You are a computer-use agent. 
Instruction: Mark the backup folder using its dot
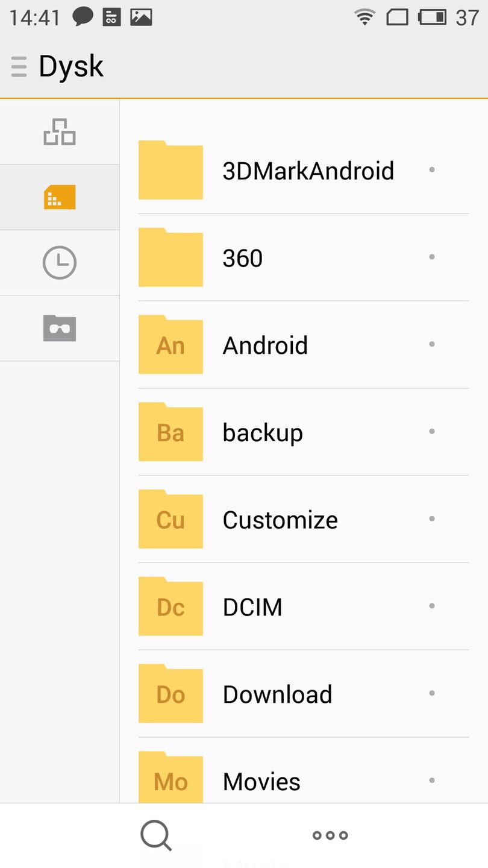tap(432, 432)
